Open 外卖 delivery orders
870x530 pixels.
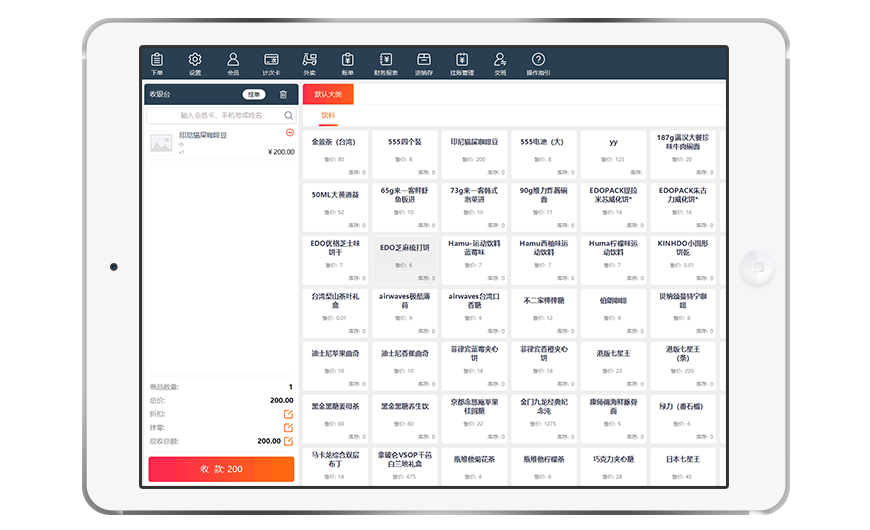tap(310, 63)
